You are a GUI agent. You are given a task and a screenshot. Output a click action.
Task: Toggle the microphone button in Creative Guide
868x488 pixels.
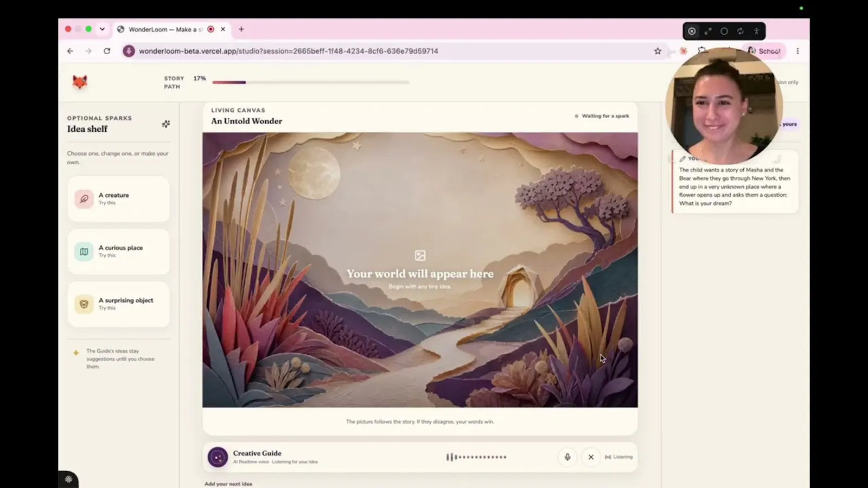[x=567, y=457]
